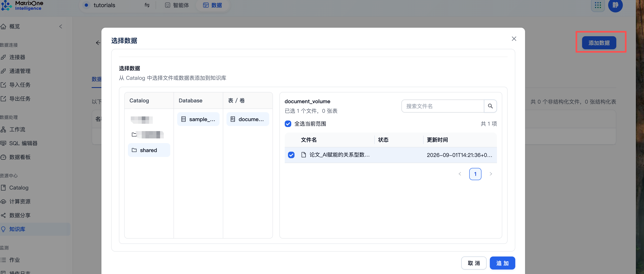Click the SQL 编辑器 icon
This screenshot has width=644, height=274.
coord(3,143)
